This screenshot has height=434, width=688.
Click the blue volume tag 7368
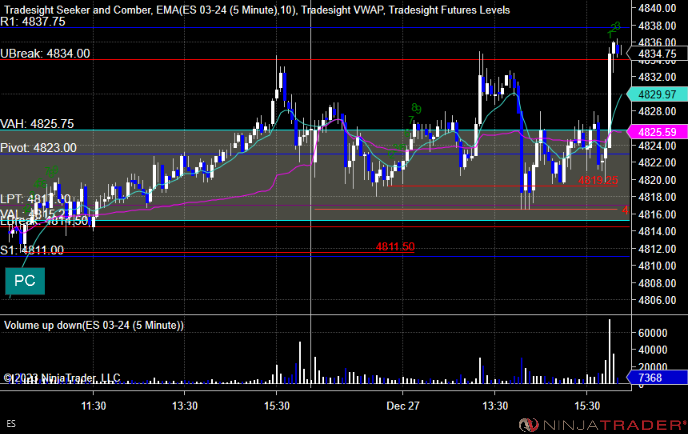click(657, 377)
